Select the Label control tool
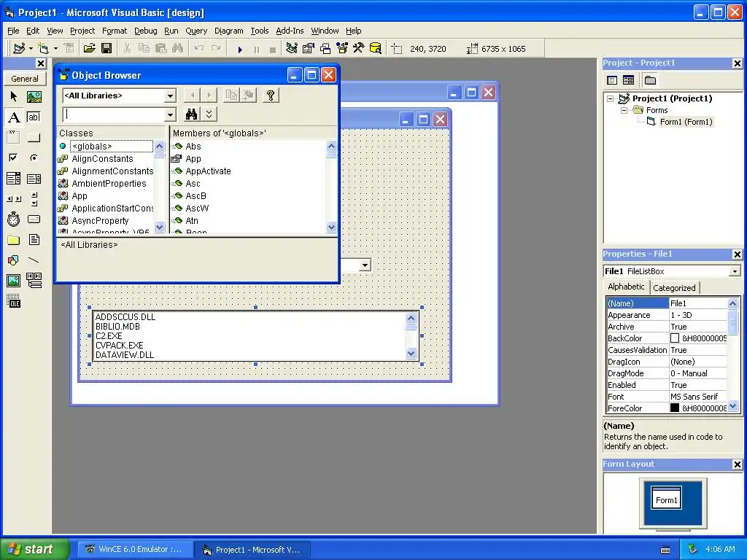This screenshot has width=747, height=560. 14,117
